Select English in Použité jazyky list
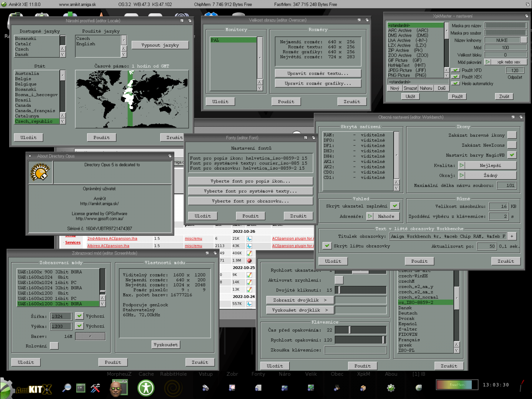The image size is (532, 399). click(98, 44)
